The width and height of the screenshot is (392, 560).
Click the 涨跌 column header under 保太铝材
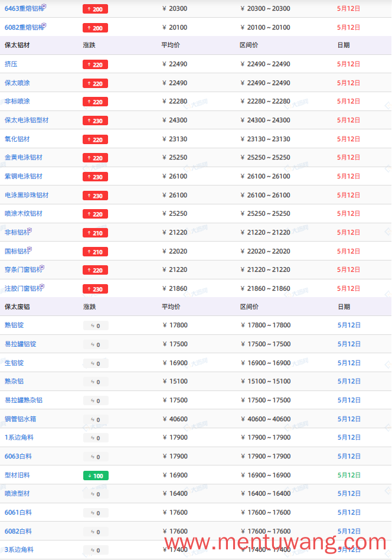pos(89,45)
